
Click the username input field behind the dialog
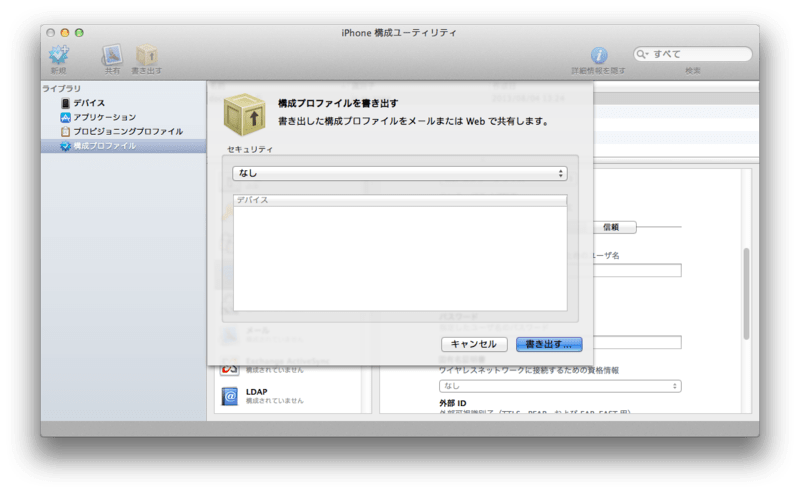(x=637, y=270)
